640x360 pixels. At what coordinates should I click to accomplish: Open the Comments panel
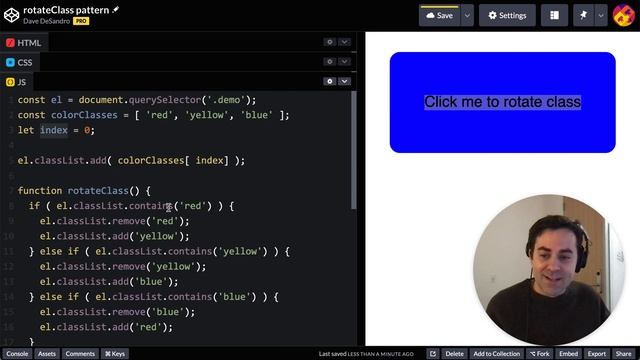pos(80,353)
